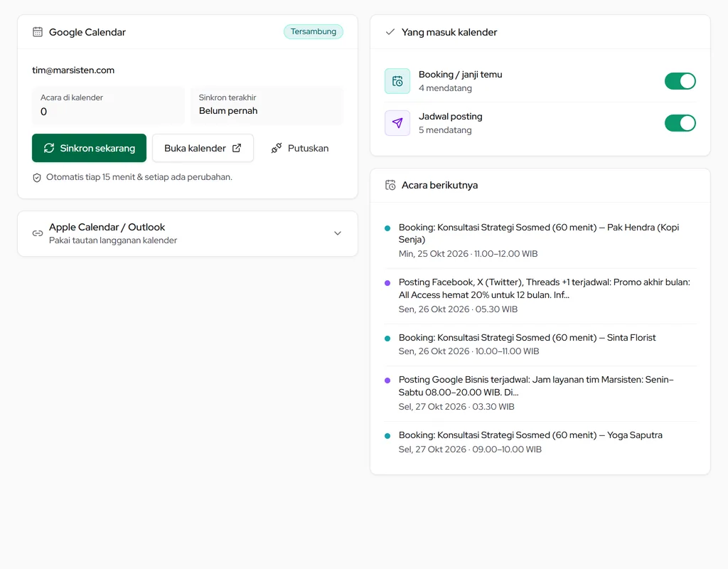Viewport: 728px width, 569px height.
Task: Toggle the Jadwal posting switch
Action: pyautogui.click(x=680, y=123)
